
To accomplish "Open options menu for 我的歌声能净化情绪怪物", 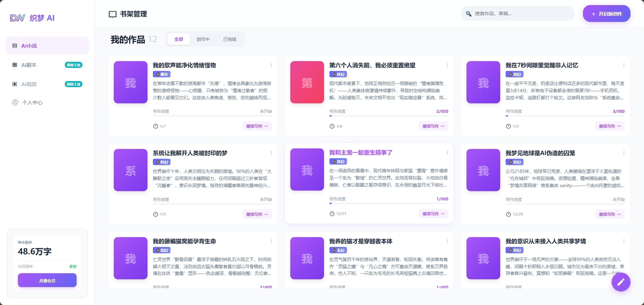I will click(271, 65).
